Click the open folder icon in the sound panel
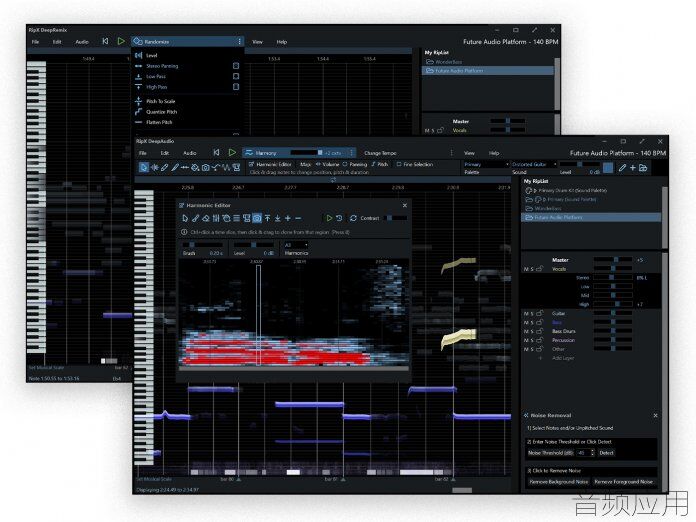The image size is (696, 522). 643,168
